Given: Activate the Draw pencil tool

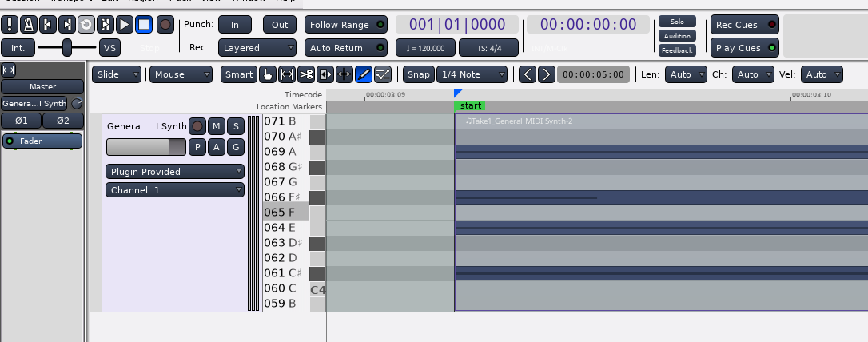Looking at the screenshot, I should tap(364, 74).
